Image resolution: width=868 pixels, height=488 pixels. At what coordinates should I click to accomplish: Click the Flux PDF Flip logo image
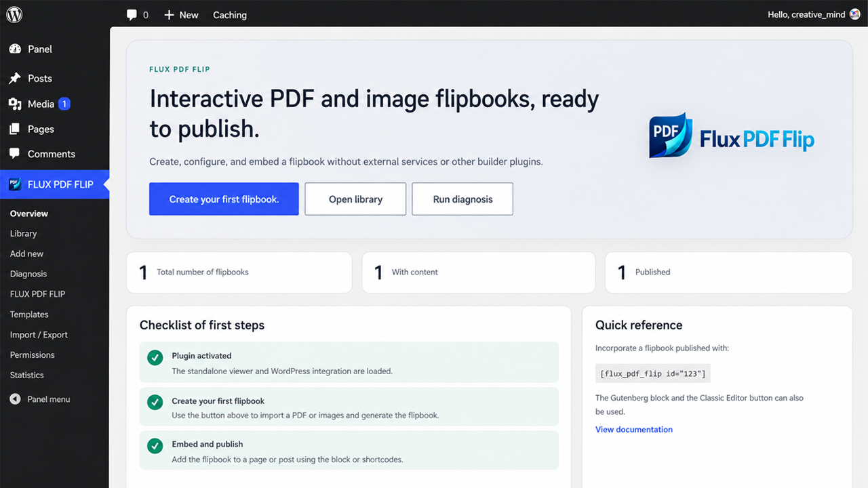[x=731, y=137]
